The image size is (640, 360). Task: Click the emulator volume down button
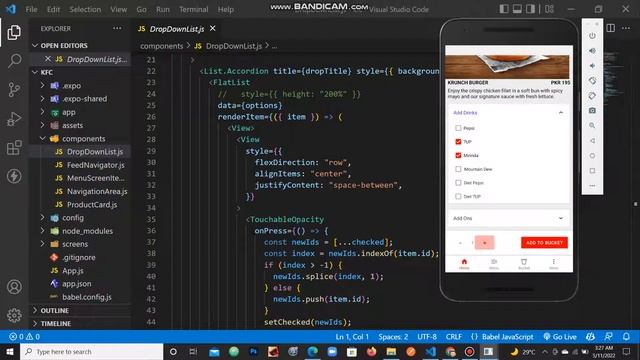coord(592,66)
